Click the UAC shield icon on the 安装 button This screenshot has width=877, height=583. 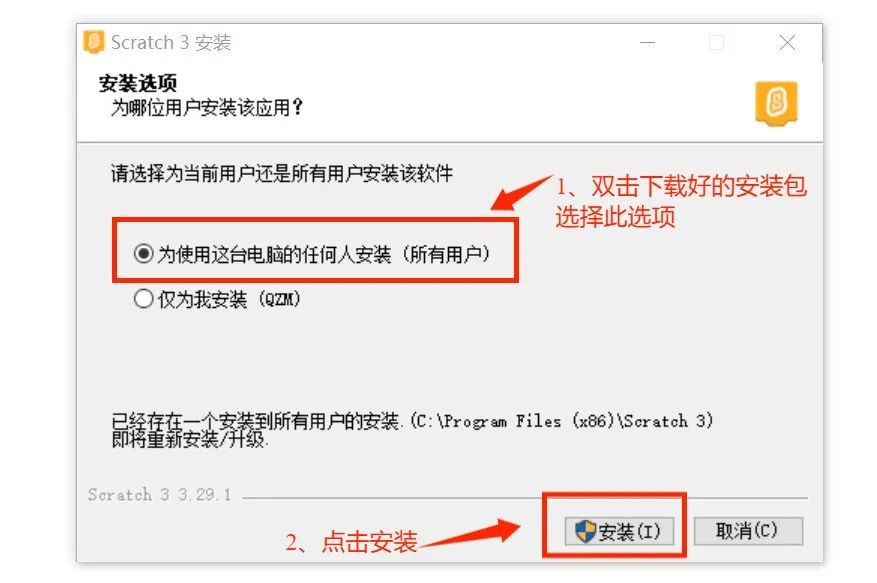point(586,531)
